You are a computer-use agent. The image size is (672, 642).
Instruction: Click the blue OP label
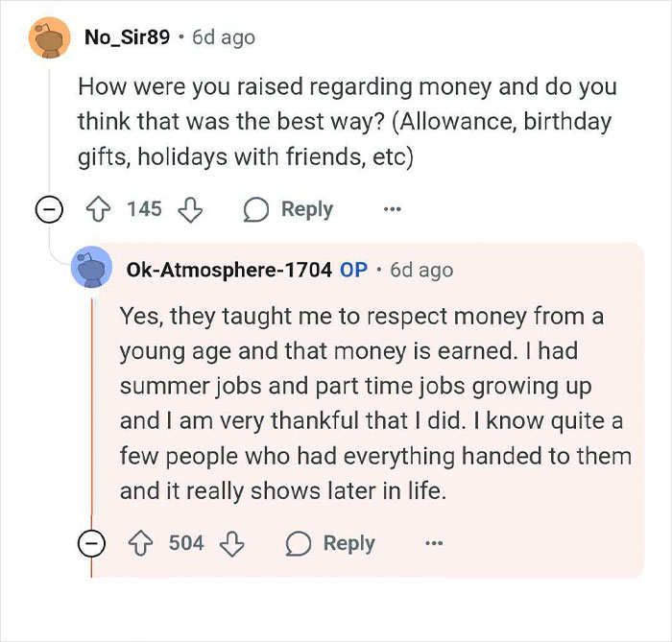pyautogui.click(x=354, y=270)
